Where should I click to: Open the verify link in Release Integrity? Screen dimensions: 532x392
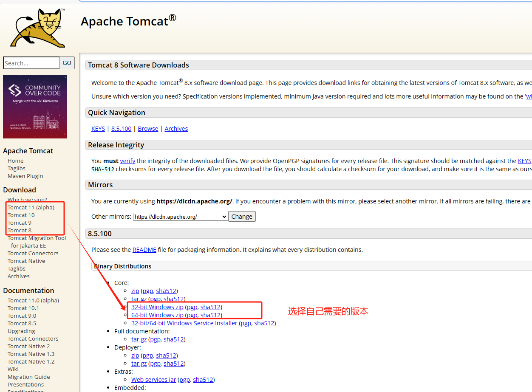[x=127, y=161]
